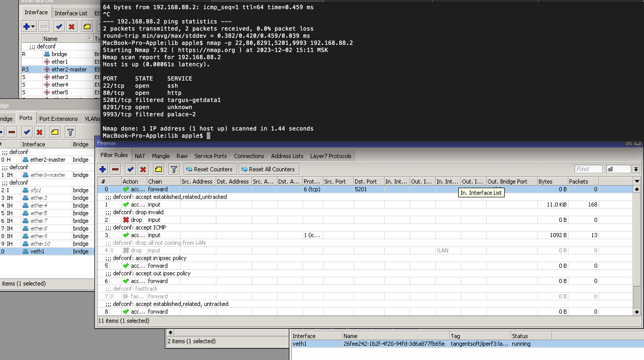Click Packets column header
644x360 pixels.
tap(583, 182)
